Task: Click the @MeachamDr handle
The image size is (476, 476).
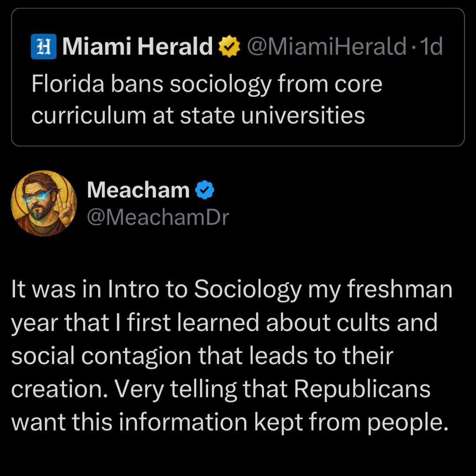Action: [158, 217]
